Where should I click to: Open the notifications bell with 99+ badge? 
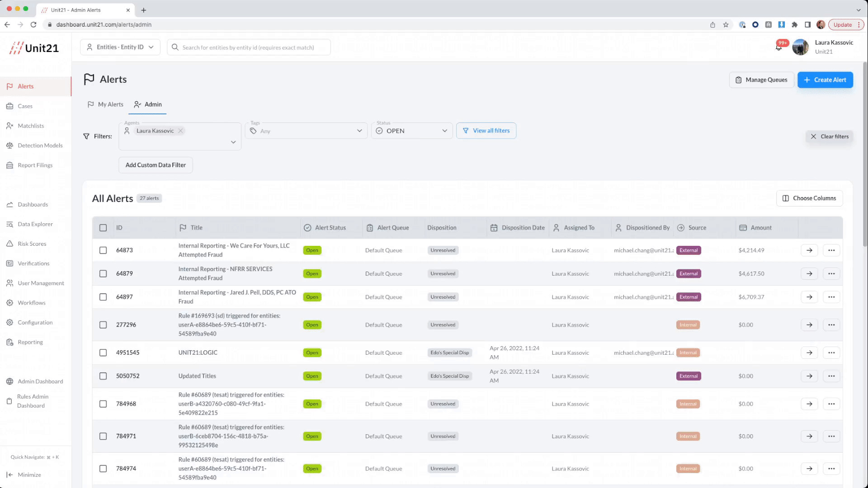point(779,47)
